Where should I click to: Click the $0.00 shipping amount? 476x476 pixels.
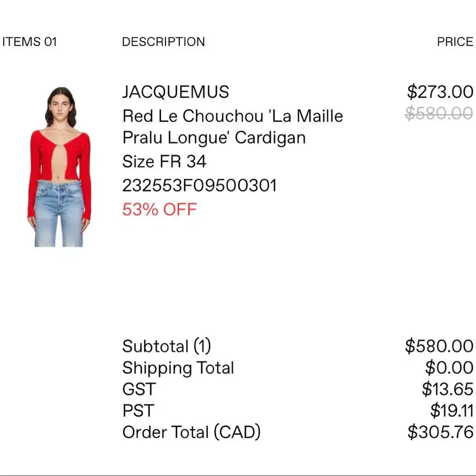(449, 368)
